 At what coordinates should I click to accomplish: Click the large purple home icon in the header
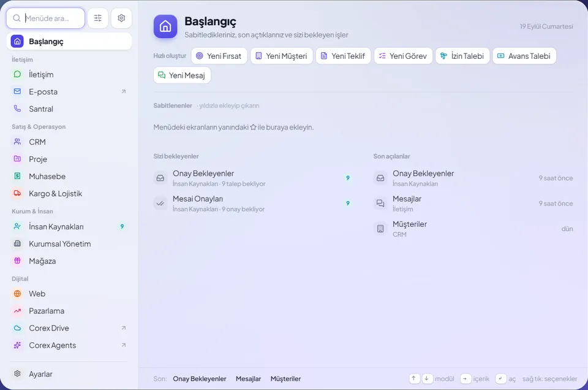165,26
